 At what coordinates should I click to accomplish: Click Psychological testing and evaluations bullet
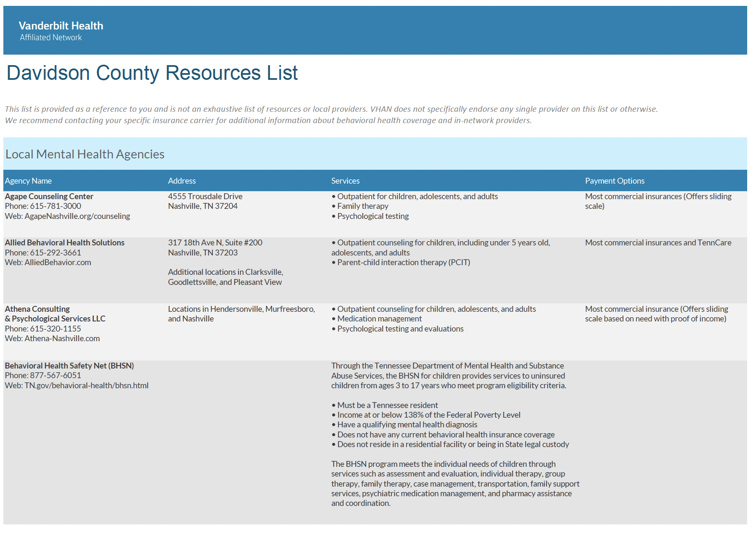[x=397, y=329]
